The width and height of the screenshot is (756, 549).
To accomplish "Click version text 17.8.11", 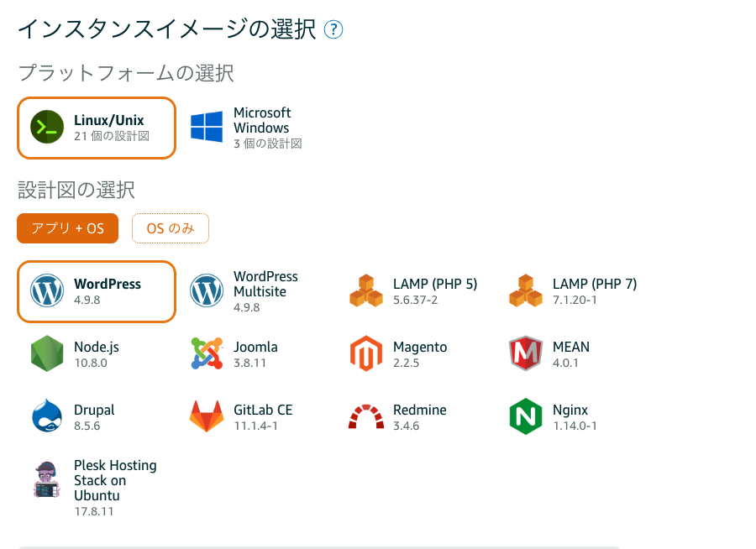I will pos(93,511).
